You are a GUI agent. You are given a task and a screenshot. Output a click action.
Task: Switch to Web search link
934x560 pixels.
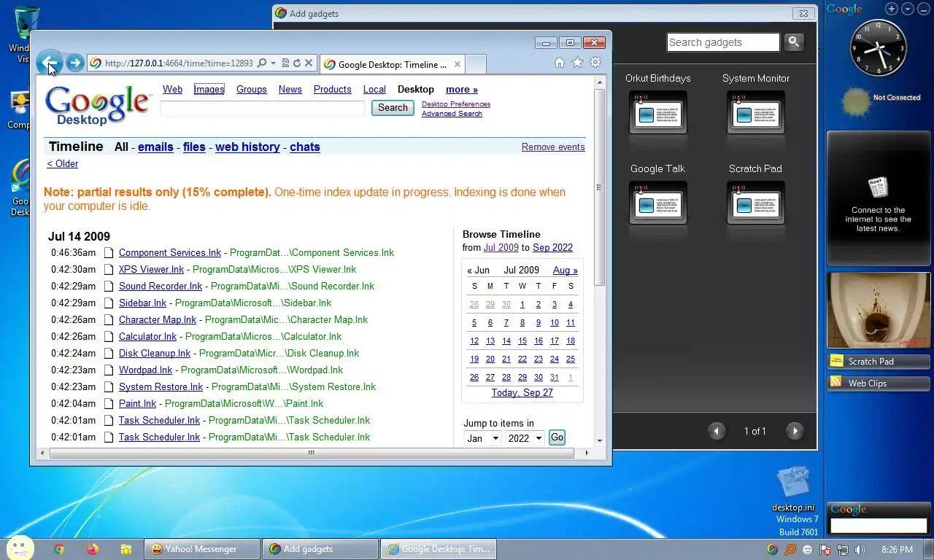(172, 89)
